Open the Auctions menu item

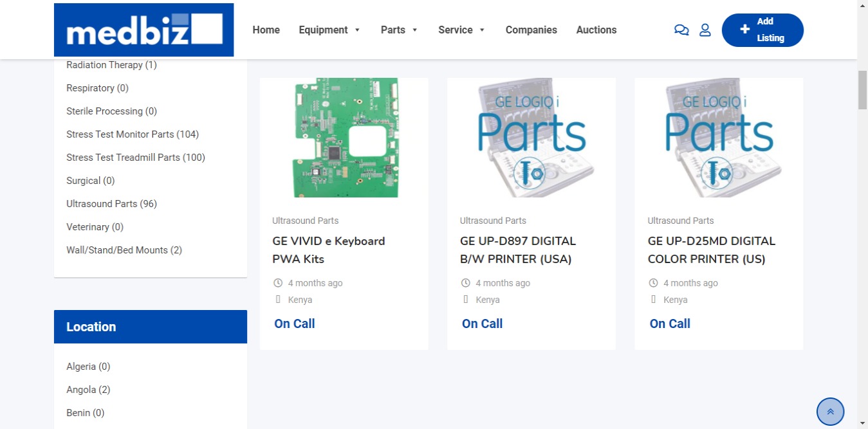coord(596,30)
